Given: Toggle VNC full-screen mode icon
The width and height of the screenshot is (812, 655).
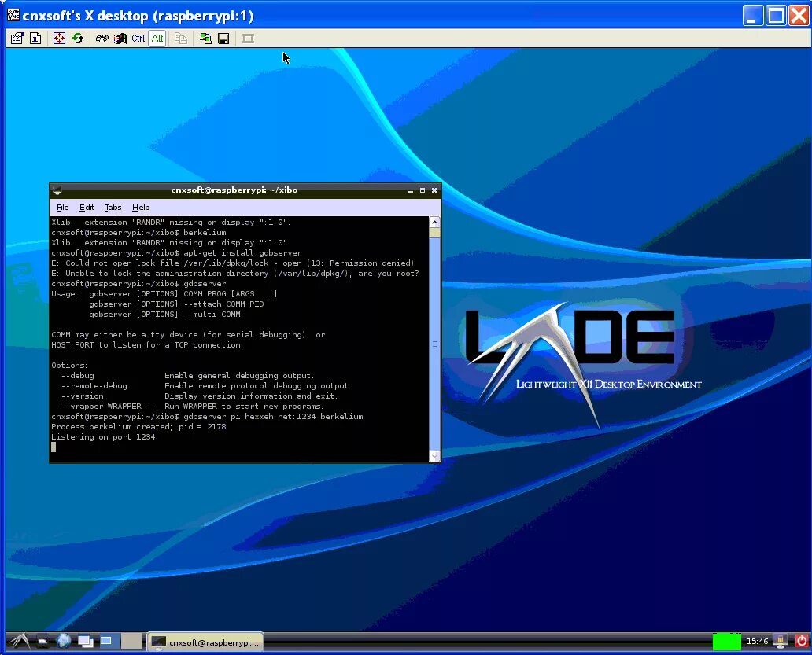Looking at the screenshot, I should pos(60,39).
